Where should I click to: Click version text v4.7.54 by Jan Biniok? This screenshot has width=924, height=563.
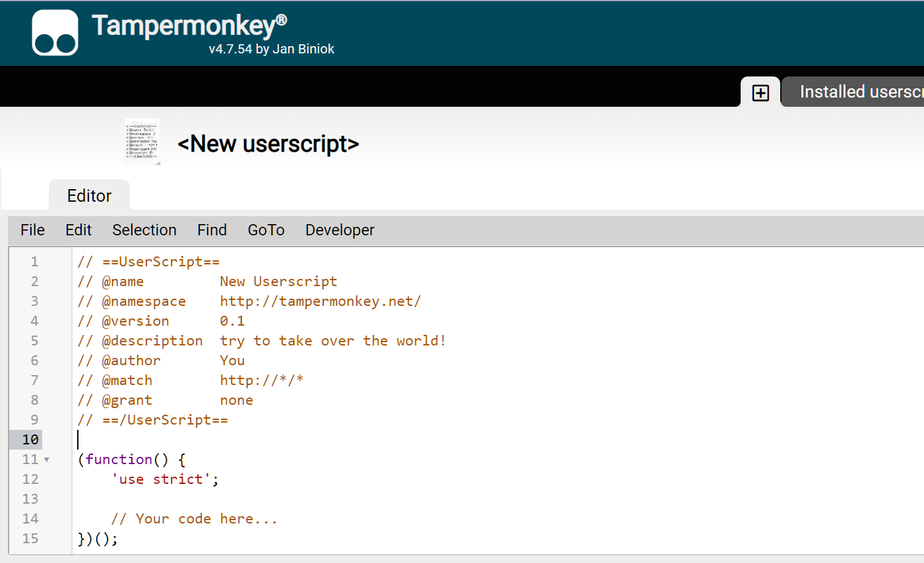(272, 49)
